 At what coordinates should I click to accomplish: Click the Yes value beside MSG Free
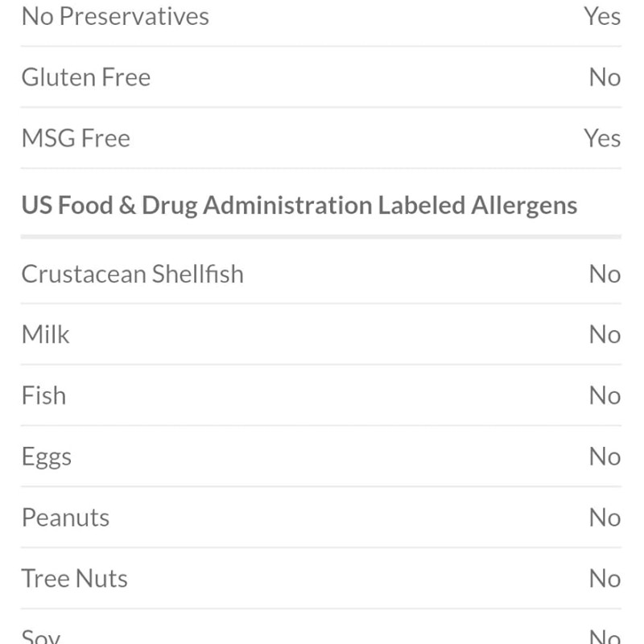602,138
